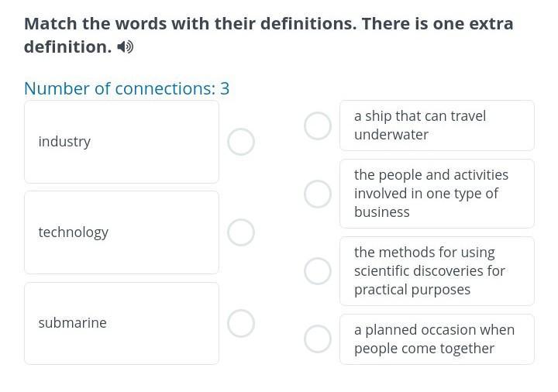This screenshot has height=392, width=558.
Task: Select circle for 'a ship that can travel underwater'
Action: [x=318, y=126]
